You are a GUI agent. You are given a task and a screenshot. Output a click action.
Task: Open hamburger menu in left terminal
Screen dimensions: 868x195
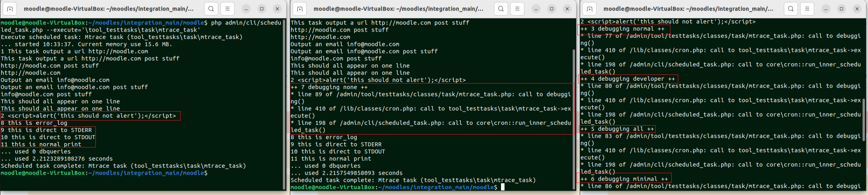[228, 9]
